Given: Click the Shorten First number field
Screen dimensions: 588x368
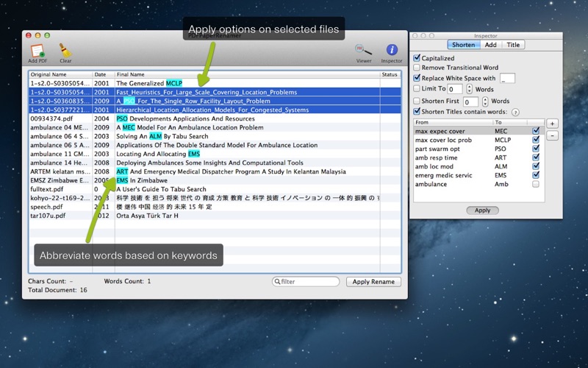Looking at the screenshot, I should coord(471,102).
